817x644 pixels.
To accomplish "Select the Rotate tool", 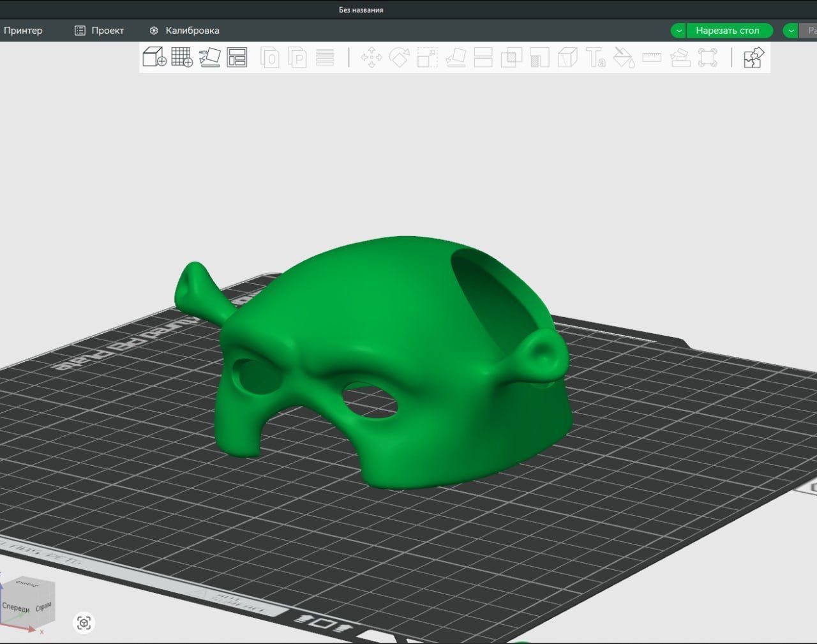I will (400, 57).
